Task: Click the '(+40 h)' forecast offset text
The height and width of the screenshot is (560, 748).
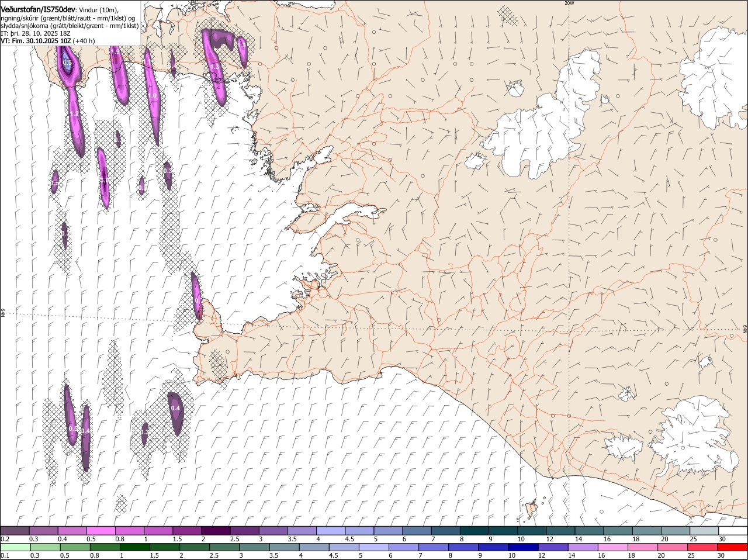Action: click(x=84, y=41)
